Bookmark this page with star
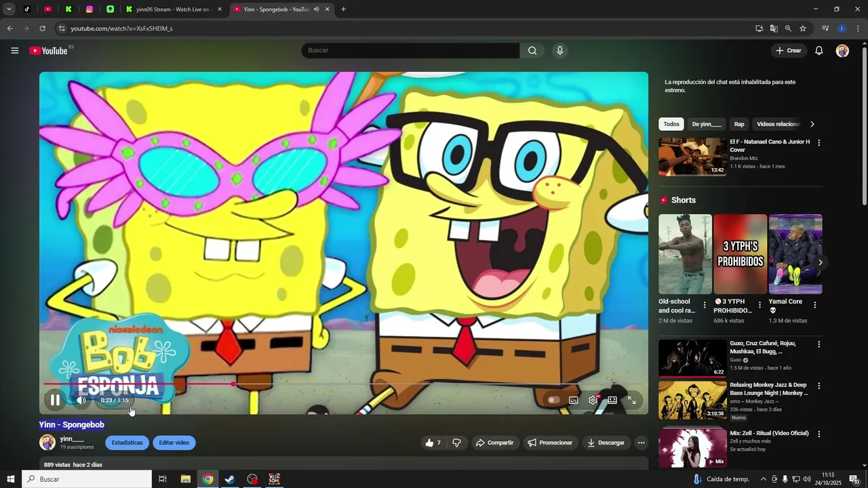Viewport: 868px width, 488px height. click(x=803, y=28)
